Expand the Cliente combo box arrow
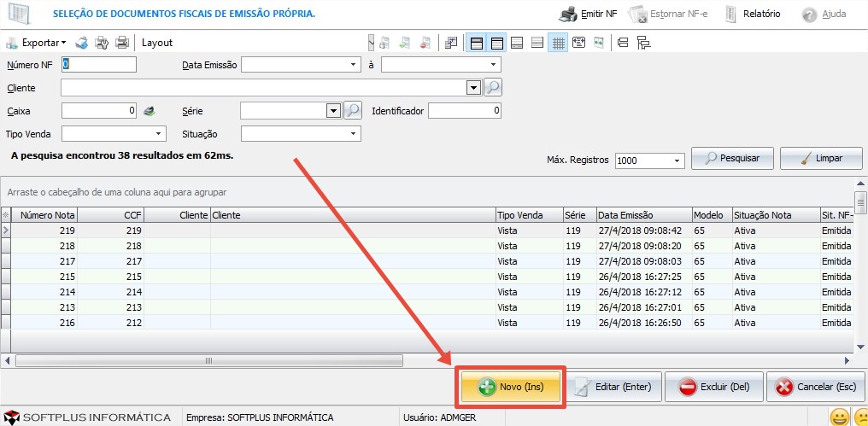868x426 pixels. coord(474,87)
